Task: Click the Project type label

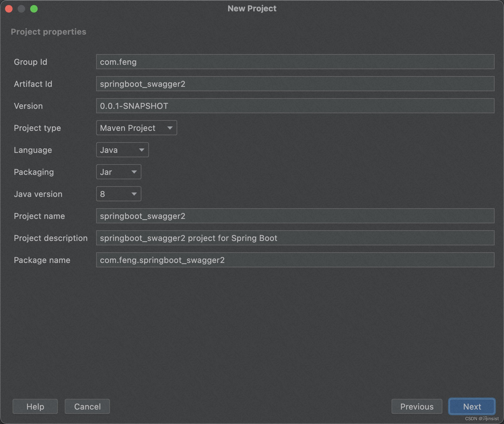Action: [x=37, y=128]
